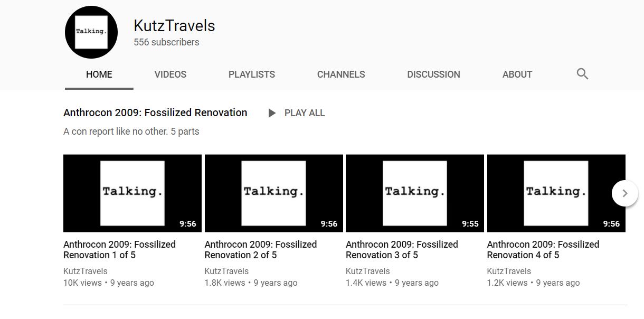Click the play triangle icon beside PLAY ALL

coord(272,113)
